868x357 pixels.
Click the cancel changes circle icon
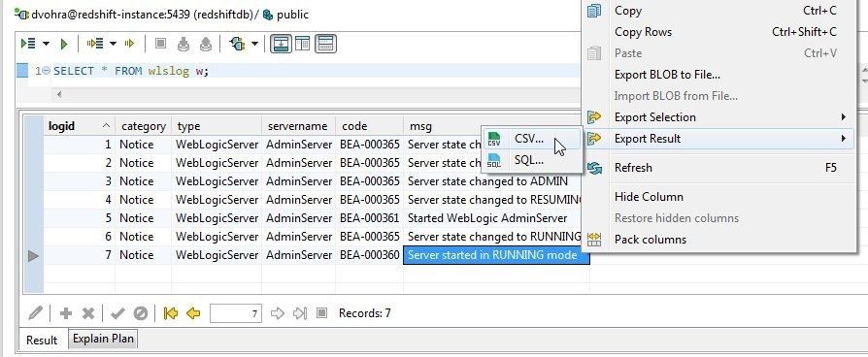[141, 313]
